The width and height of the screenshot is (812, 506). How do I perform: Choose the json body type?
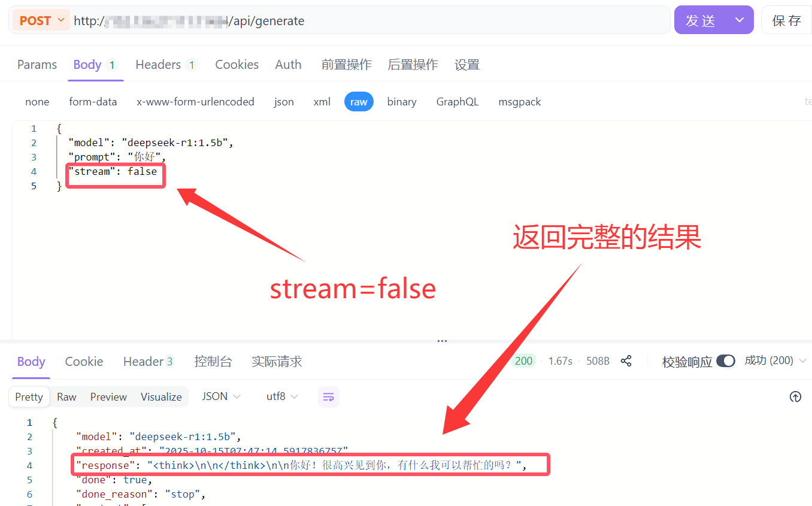pos(284,102)
